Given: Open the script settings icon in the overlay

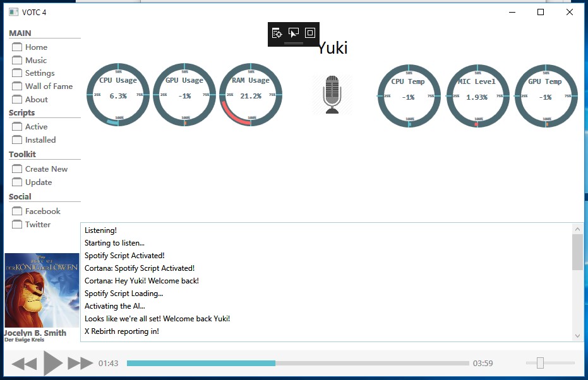Looking at the screenshot, I should click(277, 33).
